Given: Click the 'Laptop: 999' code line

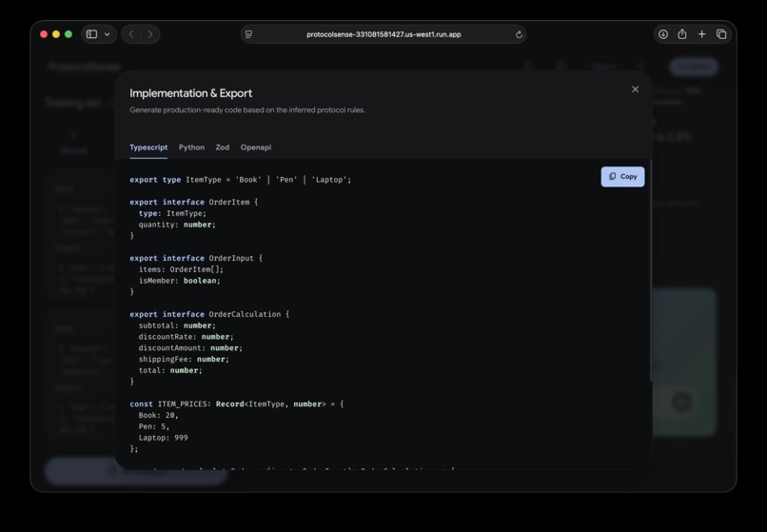Looking at the screenshot, I should (x=163, y=438).
